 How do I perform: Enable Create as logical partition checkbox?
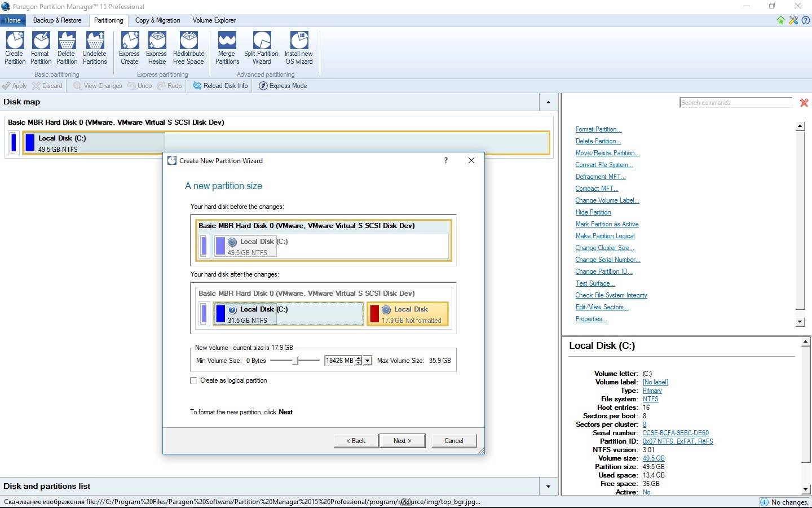(x=193, y=380)
